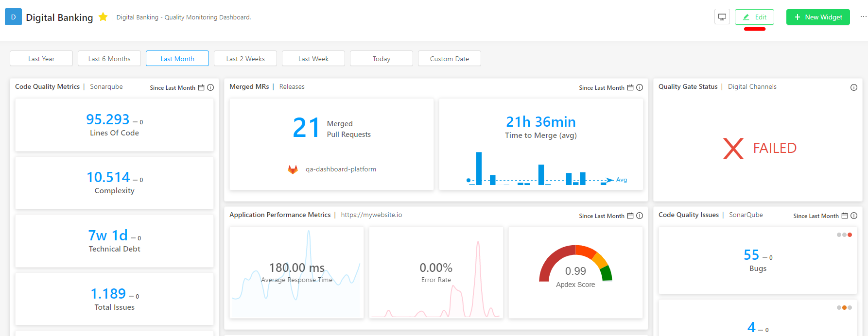Click the Releases subtitle label
This screenshot has height=336, width=868.
click(292, 86)
